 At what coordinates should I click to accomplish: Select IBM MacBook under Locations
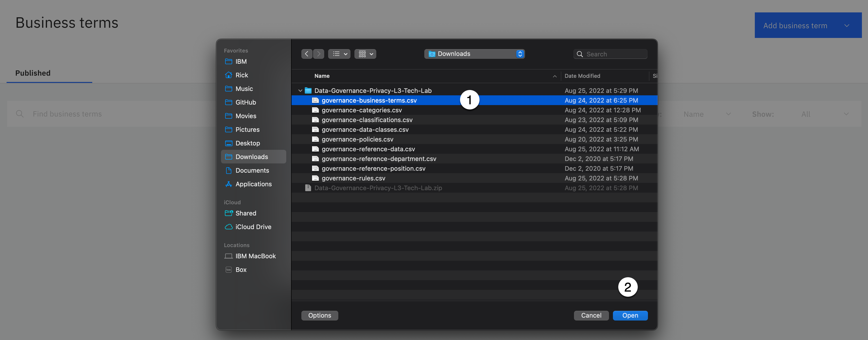point(255,256)
